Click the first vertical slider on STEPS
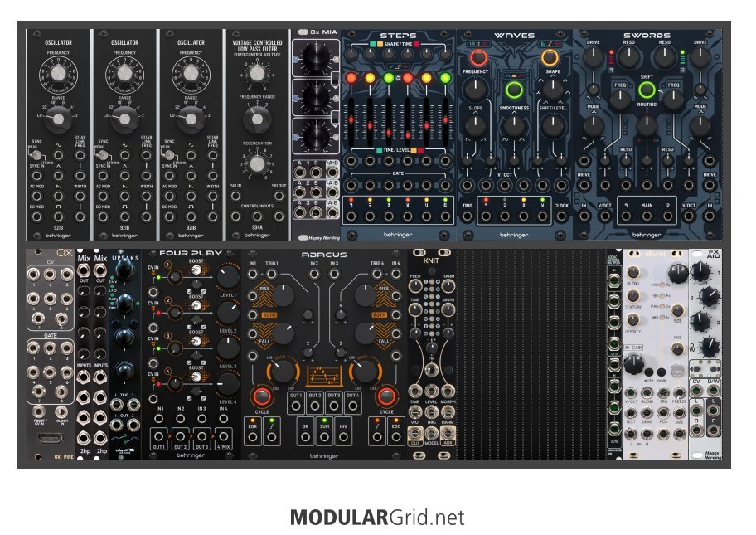The image size is (756, 535). (x=351, y=120)
